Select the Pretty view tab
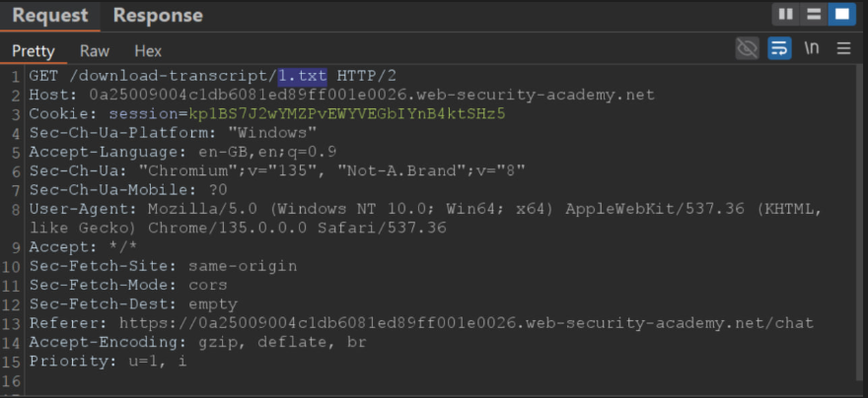The width and height of the screenshot is (868, 398). [34, 51]
